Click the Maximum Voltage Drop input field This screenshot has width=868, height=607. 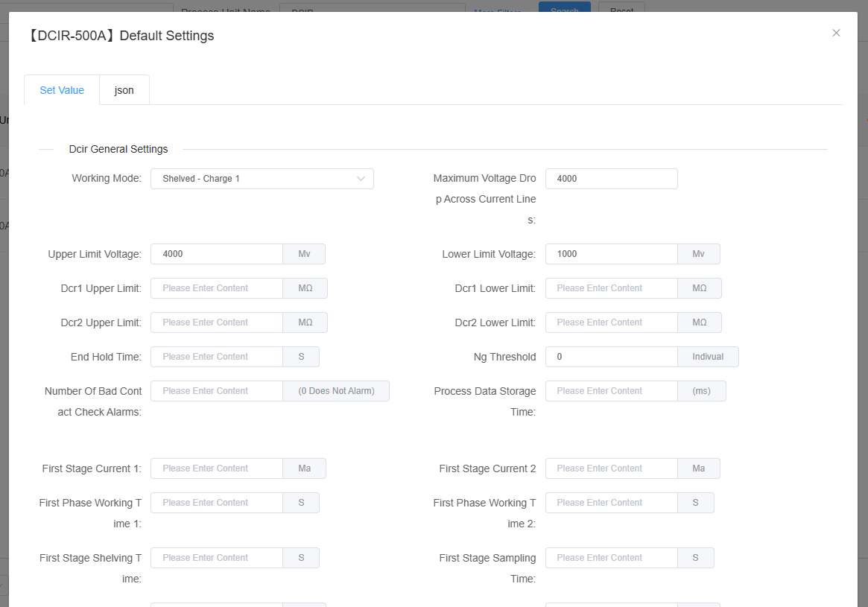pos(611,179)
